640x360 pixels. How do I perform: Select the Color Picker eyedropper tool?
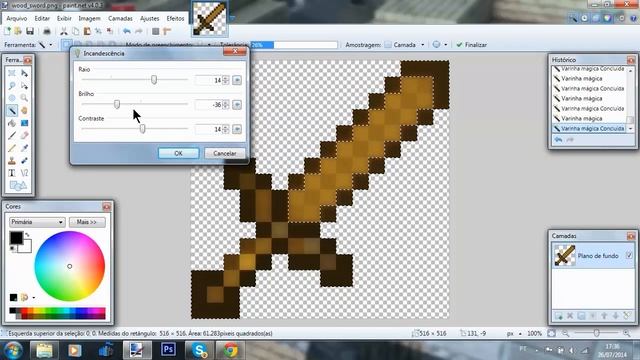pos(24,148)
